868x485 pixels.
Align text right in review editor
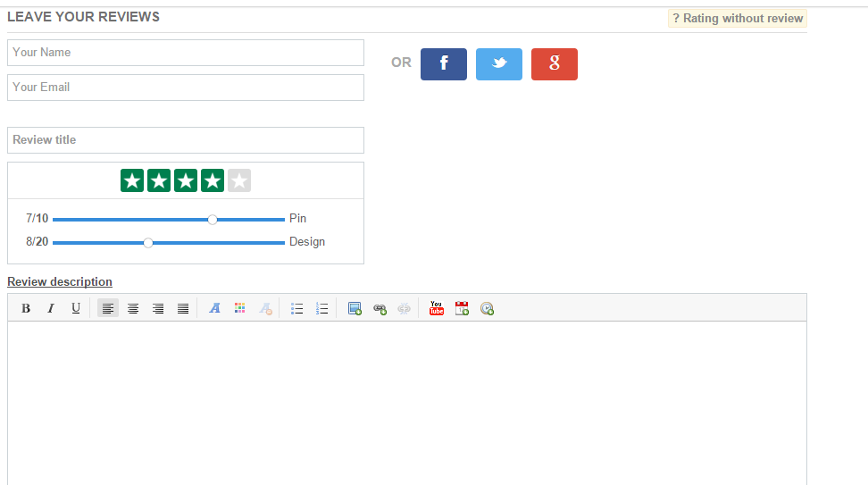[158, 308]
